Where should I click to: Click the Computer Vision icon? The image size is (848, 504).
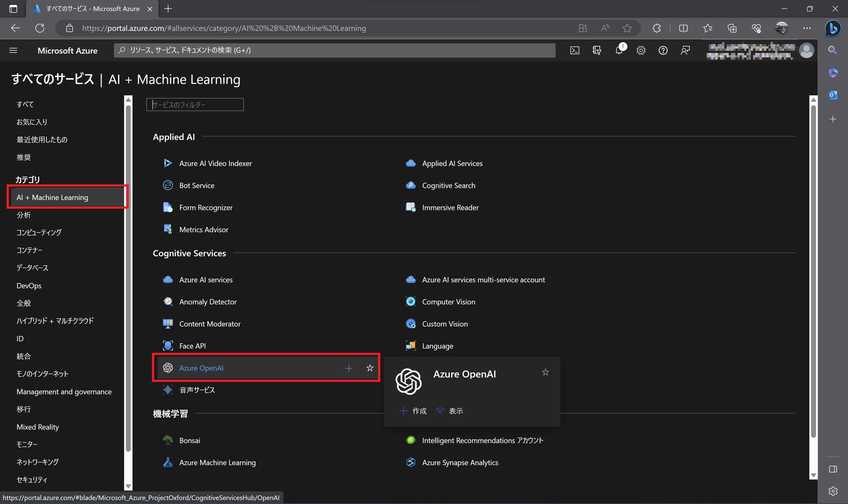pos(411,302)
